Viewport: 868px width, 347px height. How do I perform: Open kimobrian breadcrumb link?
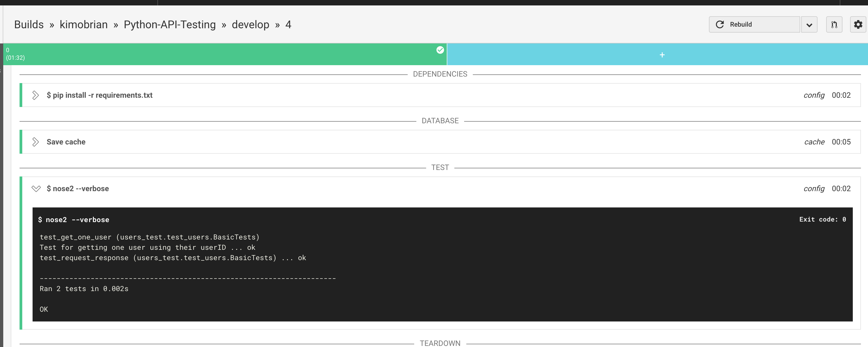[x=84, y=25]
